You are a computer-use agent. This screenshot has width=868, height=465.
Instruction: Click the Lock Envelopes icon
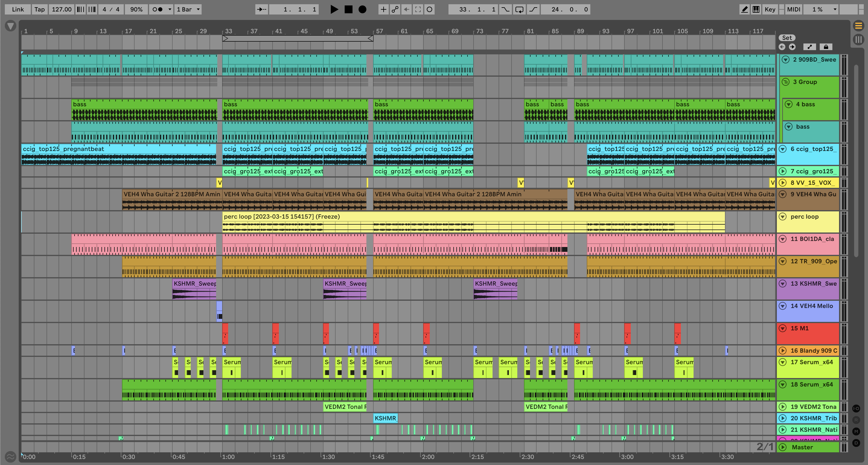(826, 47)
